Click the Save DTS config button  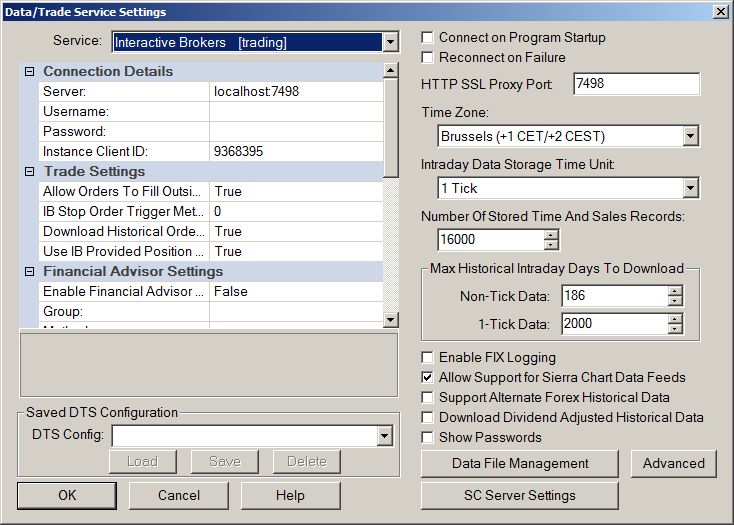tap(225, 462)
